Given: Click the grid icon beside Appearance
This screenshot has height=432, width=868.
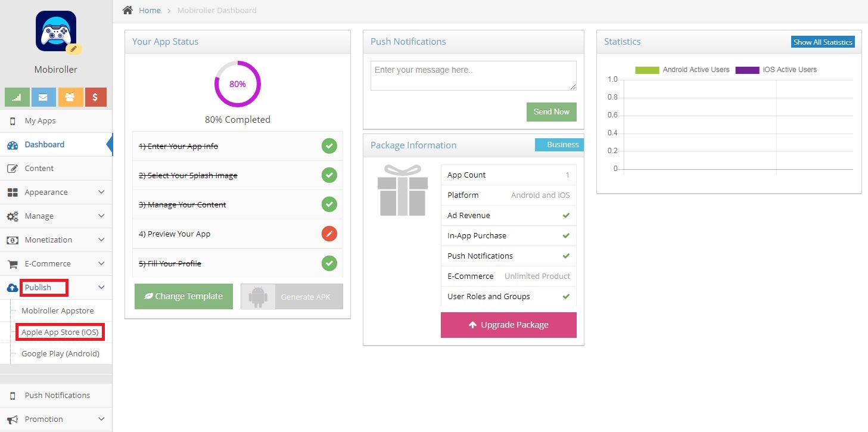Looking at the screenshot, I should pos(13,192).
